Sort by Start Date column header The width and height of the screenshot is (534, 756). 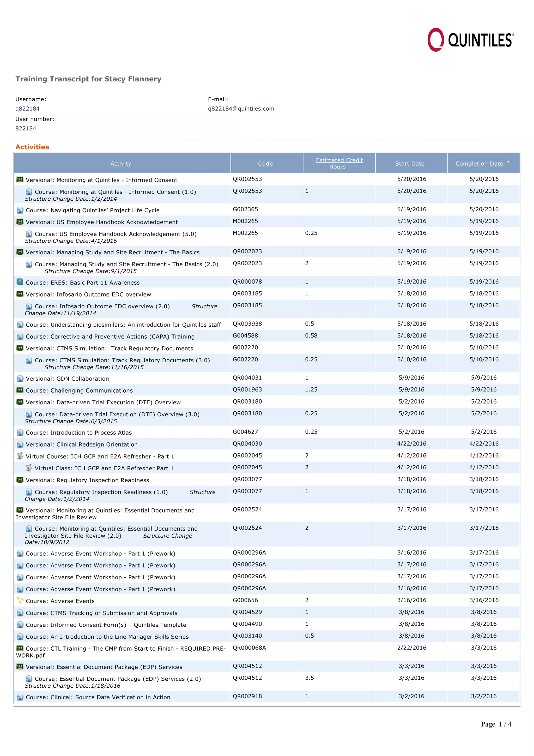(x=410, y=164)
